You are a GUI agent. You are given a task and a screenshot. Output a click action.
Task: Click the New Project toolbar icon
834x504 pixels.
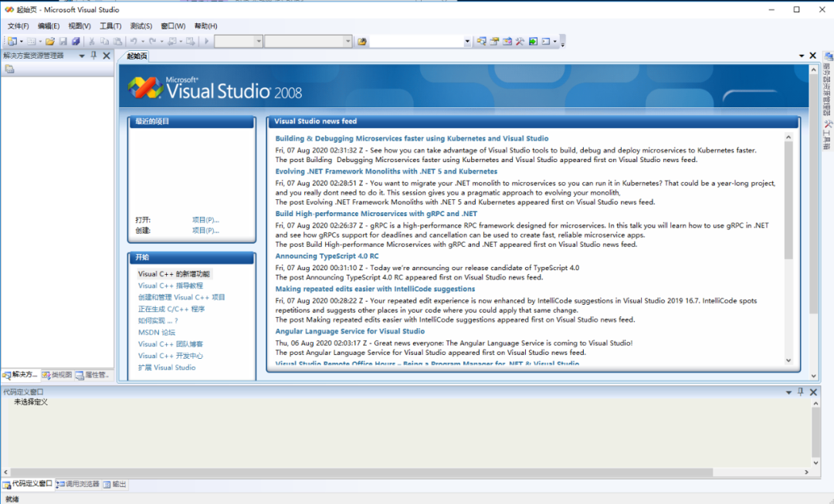[x=12, y=41]
